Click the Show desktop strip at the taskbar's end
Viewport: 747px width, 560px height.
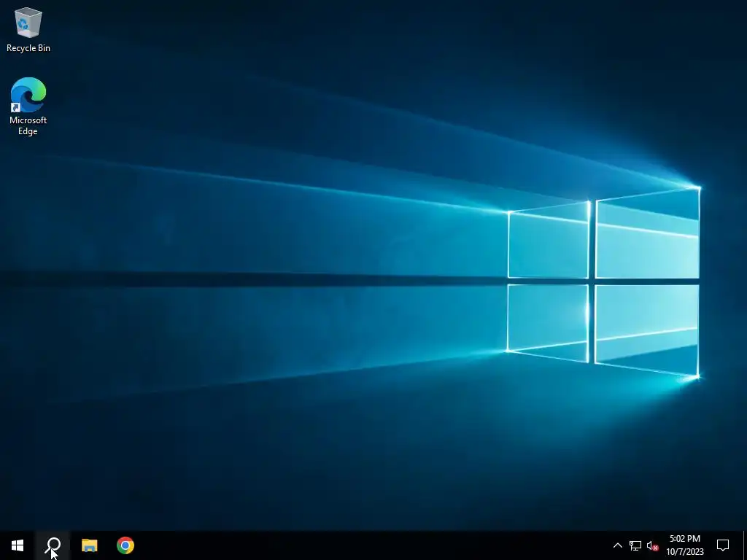[744, 545]
